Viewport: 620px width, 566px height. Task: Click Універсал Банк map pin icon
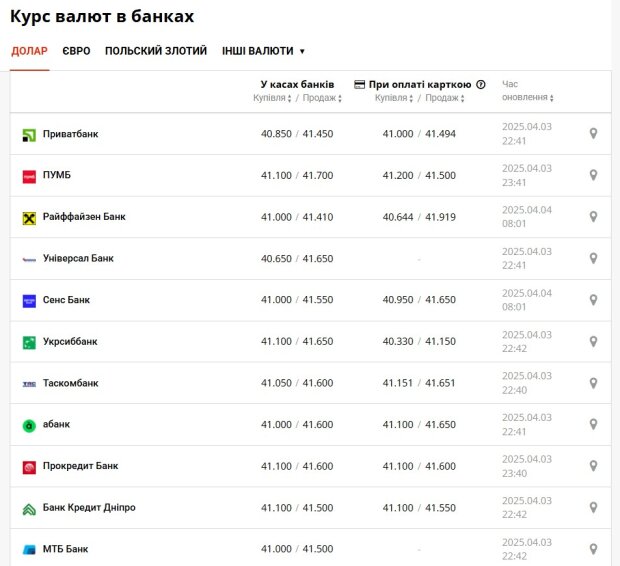(593, 258)
